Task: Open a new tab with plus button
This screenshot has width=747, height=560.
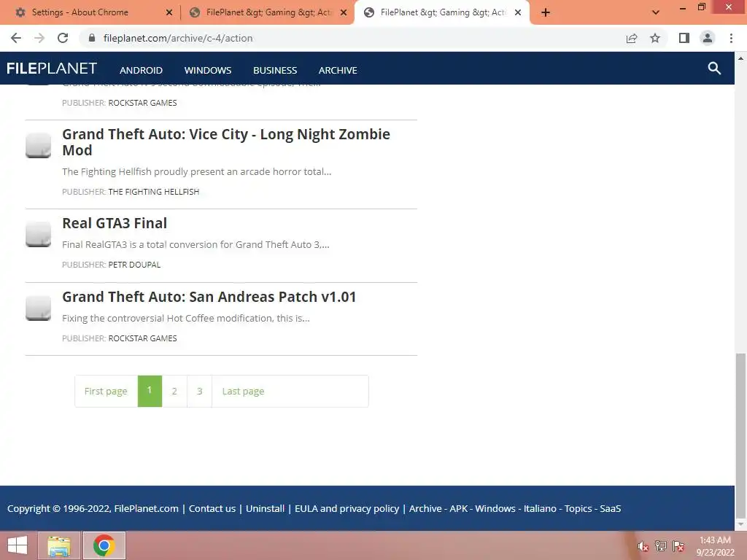Action: click(x=546, y=12)
